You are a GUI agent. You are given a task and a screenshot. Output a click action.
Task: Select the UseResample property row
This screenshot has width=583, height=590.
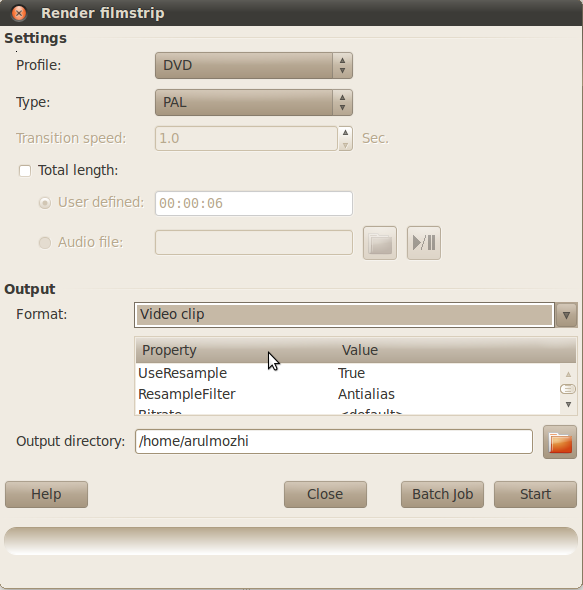tap(348, 373)
